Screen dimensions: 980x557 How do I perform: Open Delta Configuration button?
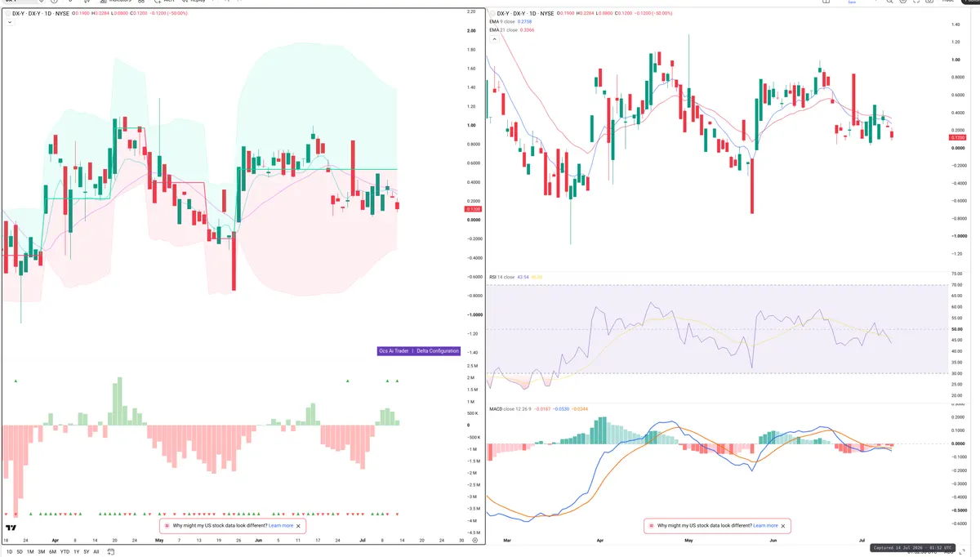pyautogui.click(x=438, y=351)
